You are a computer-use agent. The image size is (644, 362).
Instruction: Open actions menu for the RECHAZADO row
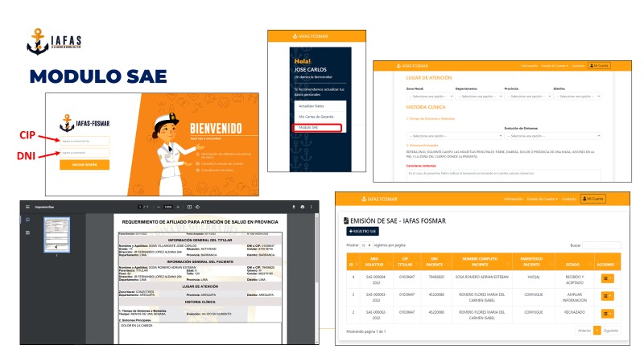(607, 314)
